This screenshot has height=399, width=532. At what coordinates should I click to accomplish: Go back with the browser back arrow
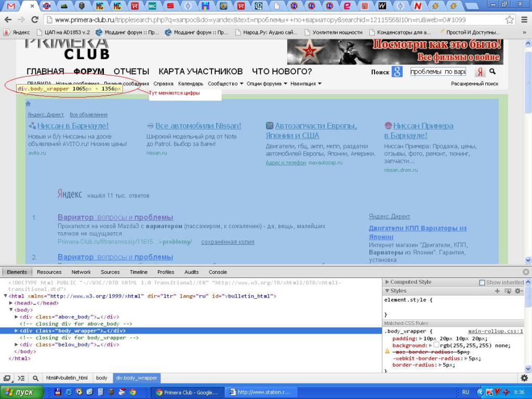[8, 20]
